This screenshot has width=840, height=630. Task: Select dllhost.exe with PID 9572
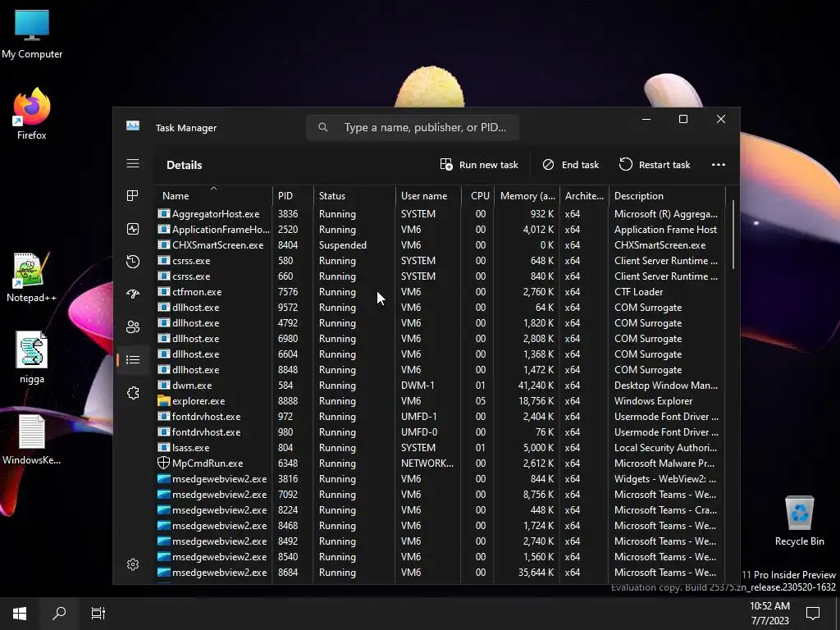441,307
